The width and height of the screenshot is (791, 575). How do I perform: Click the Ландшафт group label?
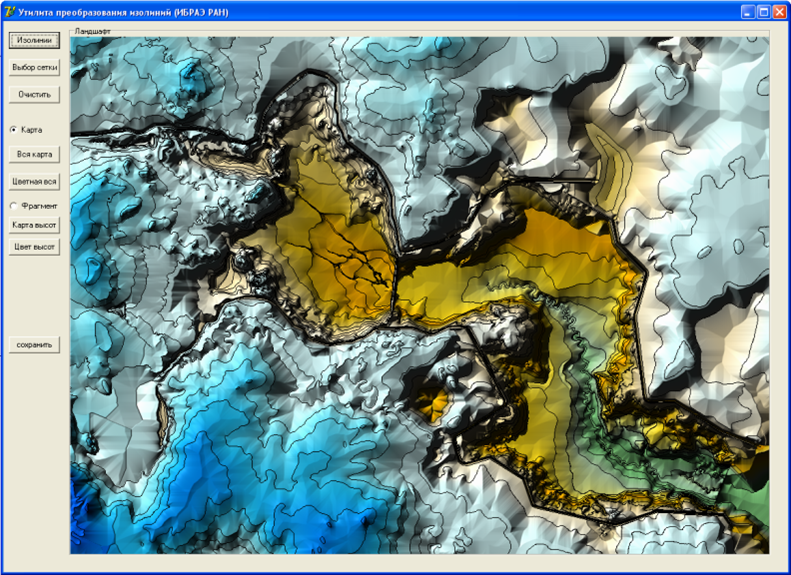(x=92, y=31)
